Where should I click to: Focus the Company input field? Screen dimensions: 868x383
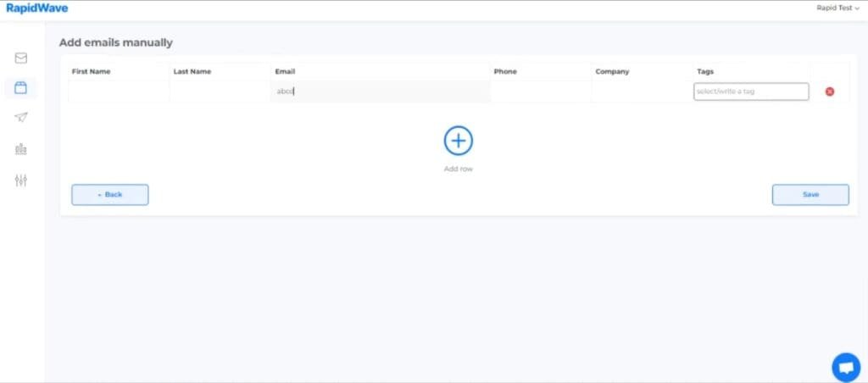pos(642,92)
